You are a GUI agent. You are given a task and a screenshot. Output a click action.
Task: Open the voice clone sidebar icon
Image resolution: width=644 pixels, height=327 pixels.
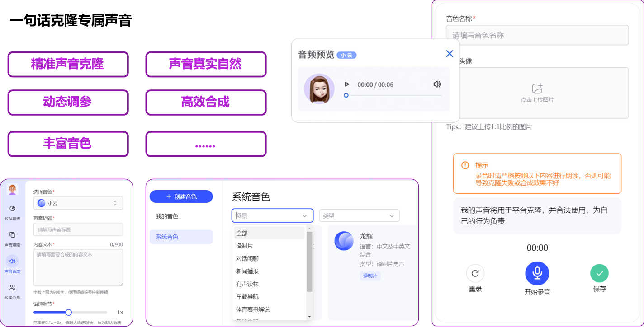[12, 235]
